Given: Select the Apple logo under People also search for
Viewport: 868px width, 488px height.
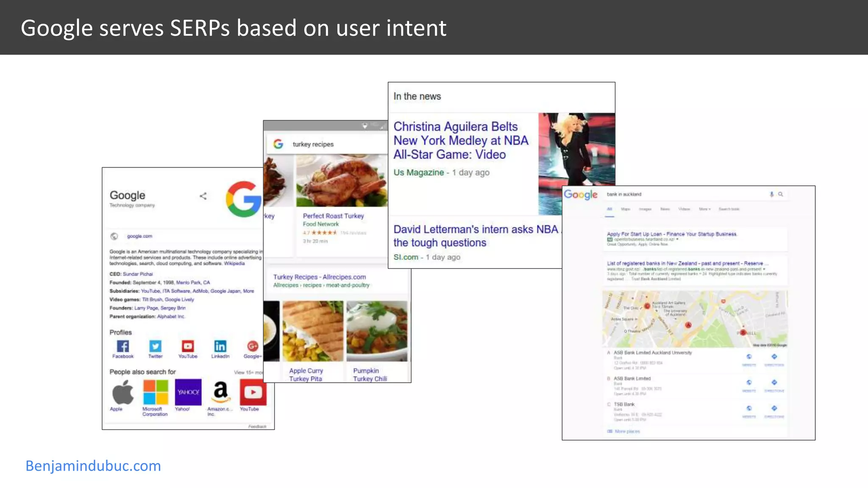Looking at the screenshot, I should tap(123, 392).
